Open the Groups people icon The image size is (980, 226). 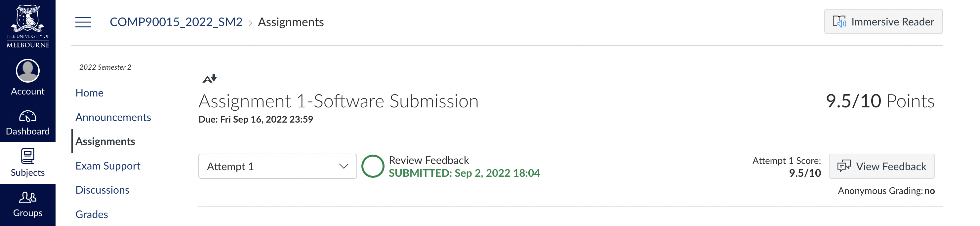coord(28,198)
